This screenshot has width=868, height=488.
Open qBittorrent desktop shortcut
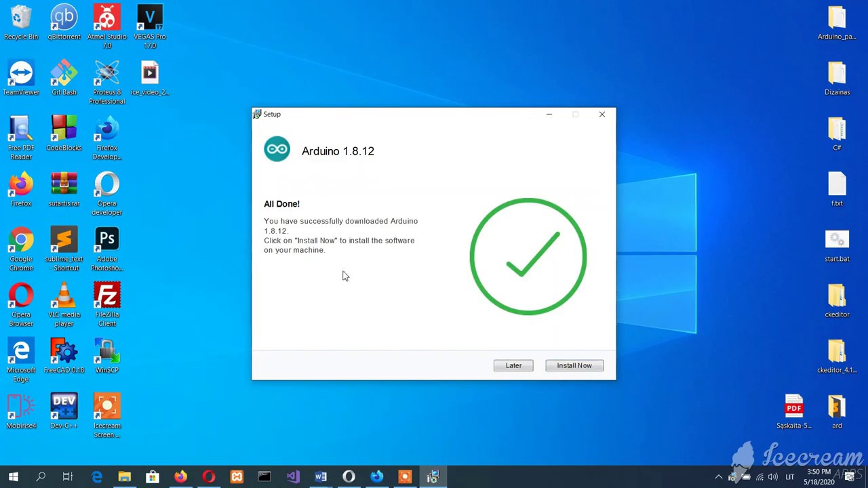click(64, 22)
